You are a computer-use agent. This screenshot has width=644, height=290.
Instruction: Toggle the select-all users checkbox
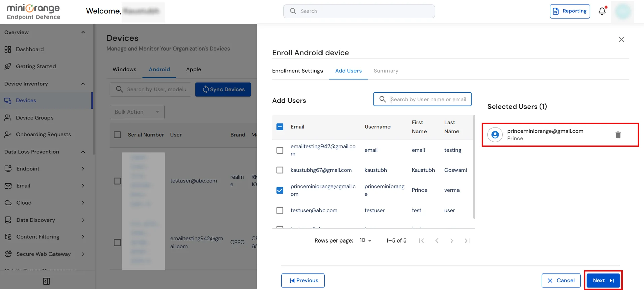click(280, 127)
